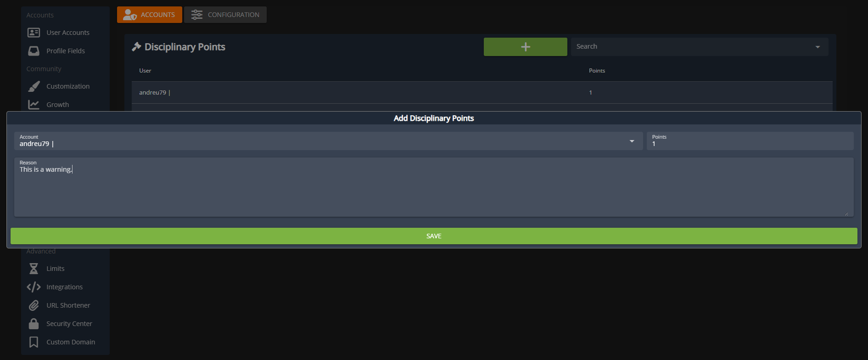The width and height of the screenshot is (868, 360).
Task: Click the Growth chart icon
Action: [34, 105]
